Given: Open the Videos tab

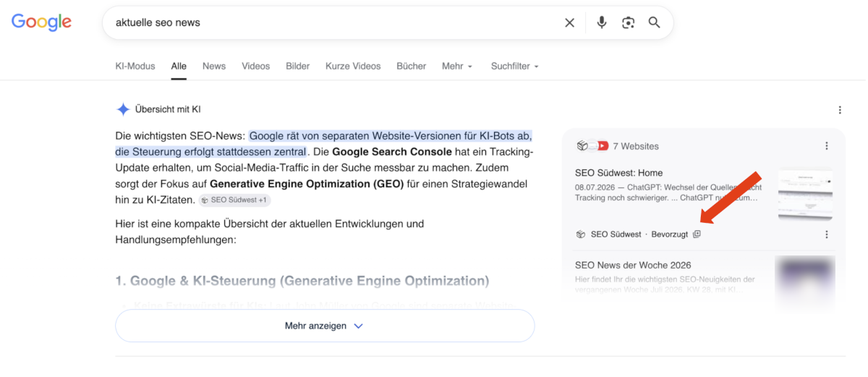Looking at the screenshot, I should (x=256, y=66).
